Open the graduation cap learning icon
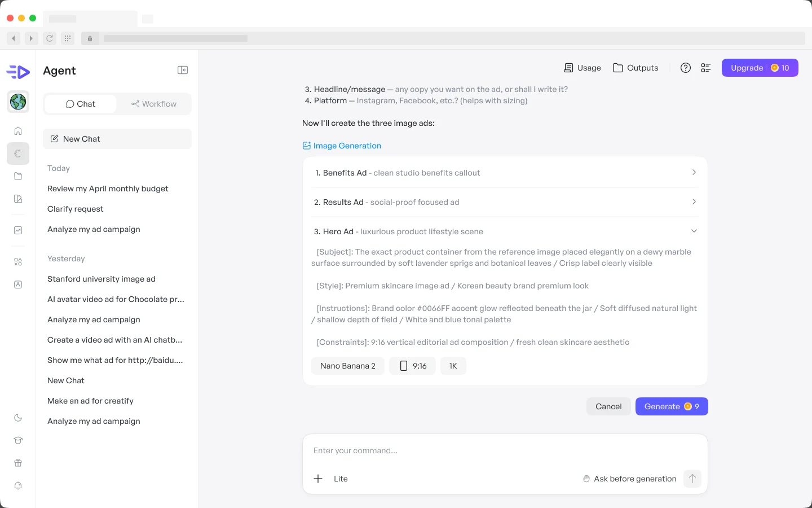Screen dimensions: 812x508 click(18, 440)
